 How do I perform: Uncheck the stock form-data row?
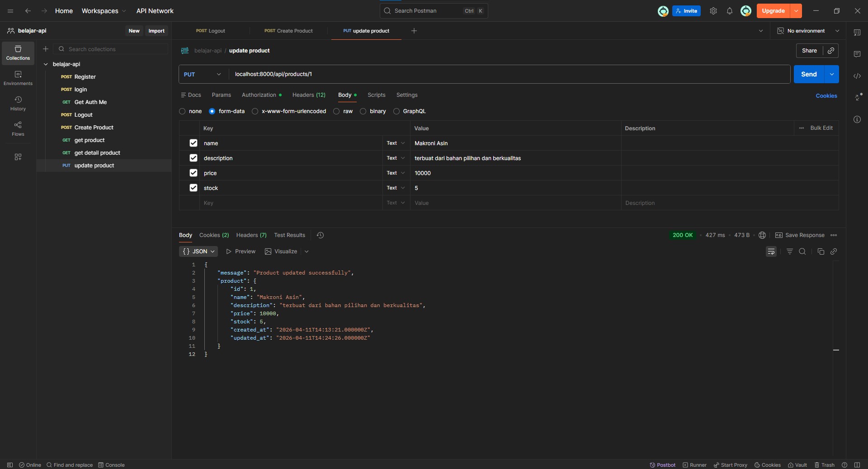(193, 188)
